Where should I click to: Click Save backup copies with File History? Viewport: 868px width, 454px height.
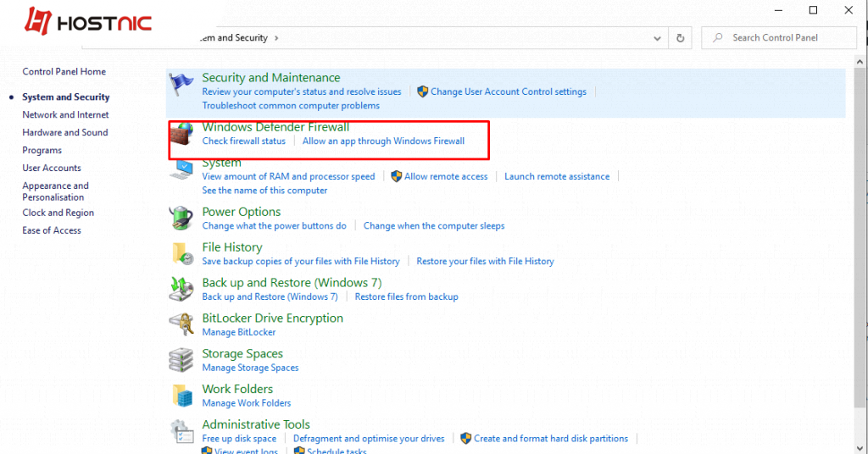click(301, 261)
